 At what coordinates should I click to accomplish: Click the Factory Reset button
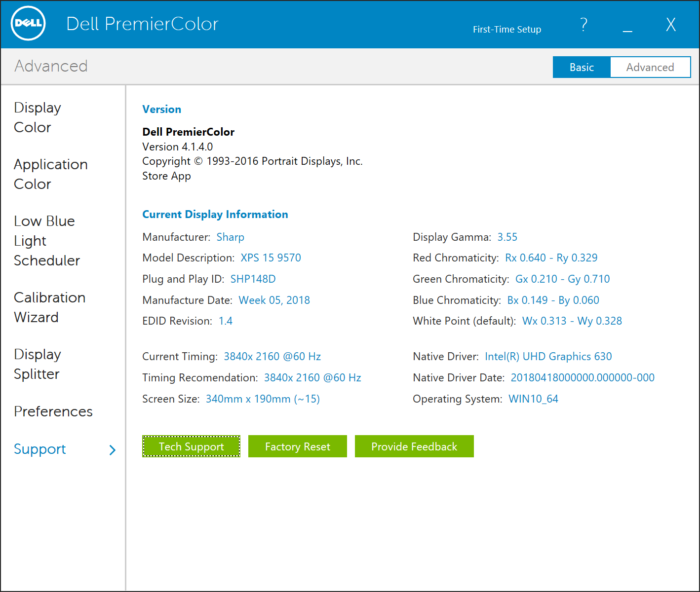(297, 446)
